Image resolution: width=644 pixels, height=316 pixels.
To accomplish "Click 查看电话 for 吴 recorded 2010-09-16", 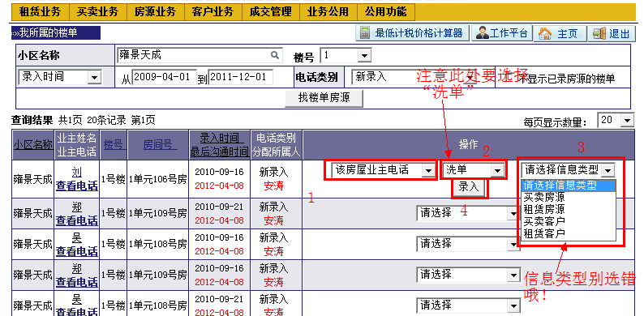I will tap(77, 251).
